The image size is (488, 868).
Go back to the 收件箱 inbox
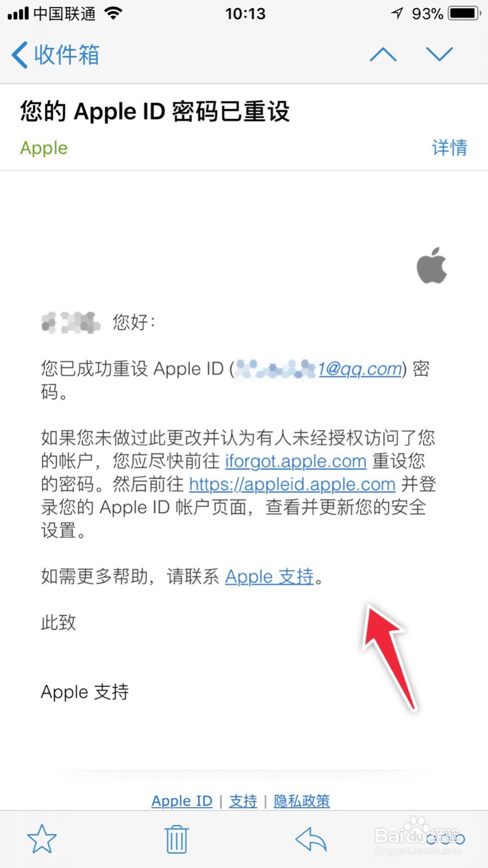tap(55, 55)
